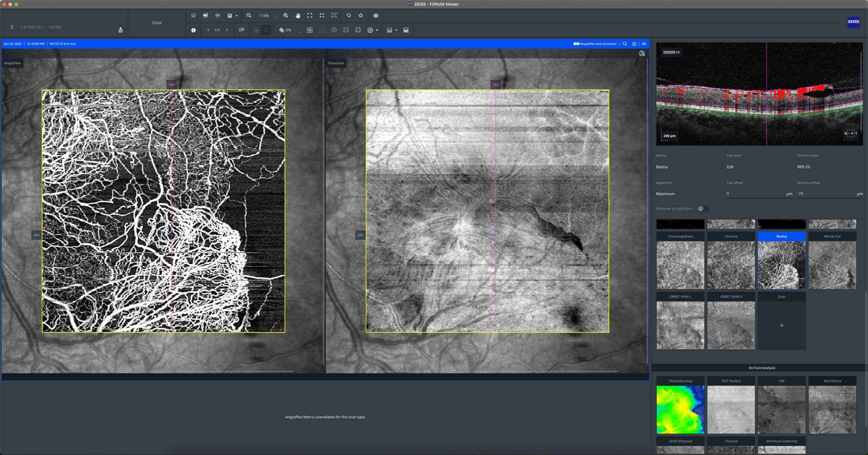Image resolution: width=868 pixels, height=455 pixels.
Task: Open the 0% overlay transparency dropdown
Action: [x=290, y=30]
